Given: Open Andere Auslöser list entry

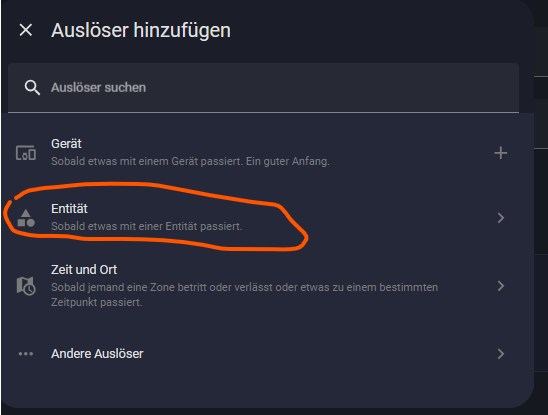Looking at the screenshot, I should click(x=267, y=354).
